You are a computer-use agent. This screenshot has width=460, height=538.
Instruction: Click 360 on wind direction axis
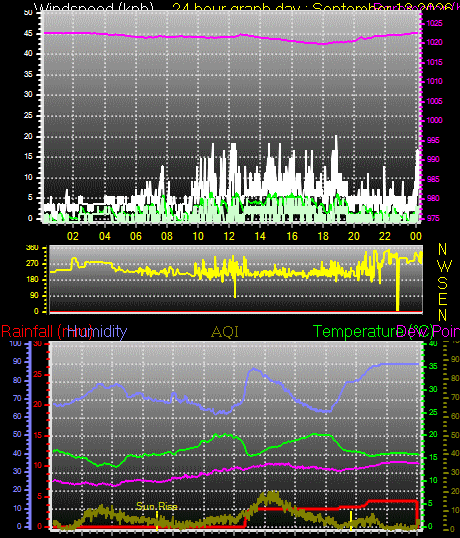[x=32, y=248]
